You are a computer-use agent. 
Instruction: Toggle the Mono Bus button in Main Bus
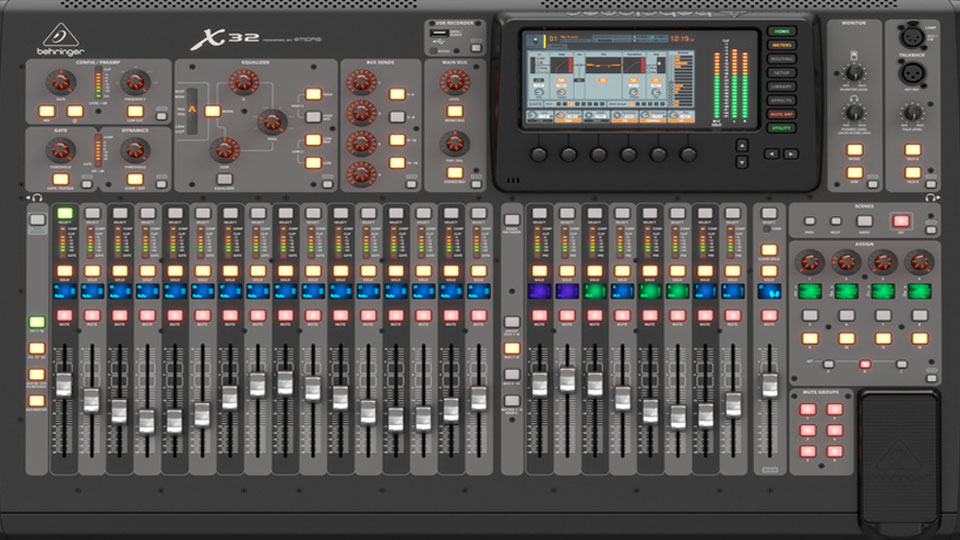click(x=454, y=111)
